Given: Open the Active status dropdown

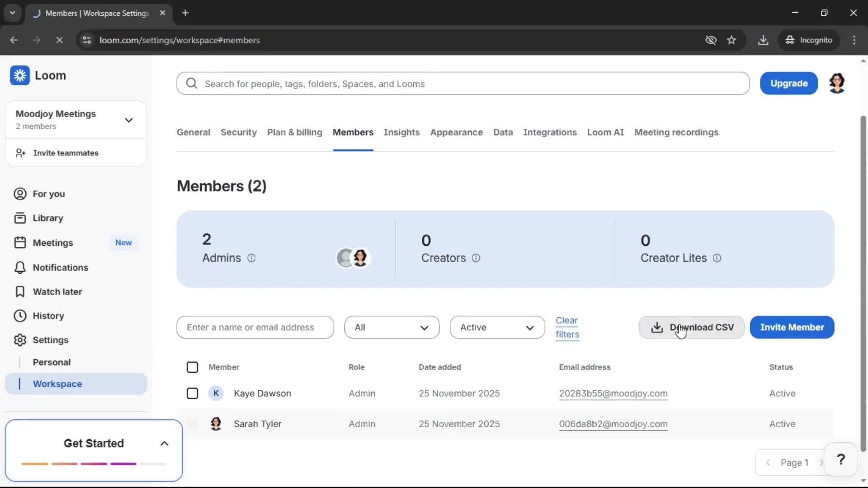Looking at the screenshot, I should tap(497, 328).
